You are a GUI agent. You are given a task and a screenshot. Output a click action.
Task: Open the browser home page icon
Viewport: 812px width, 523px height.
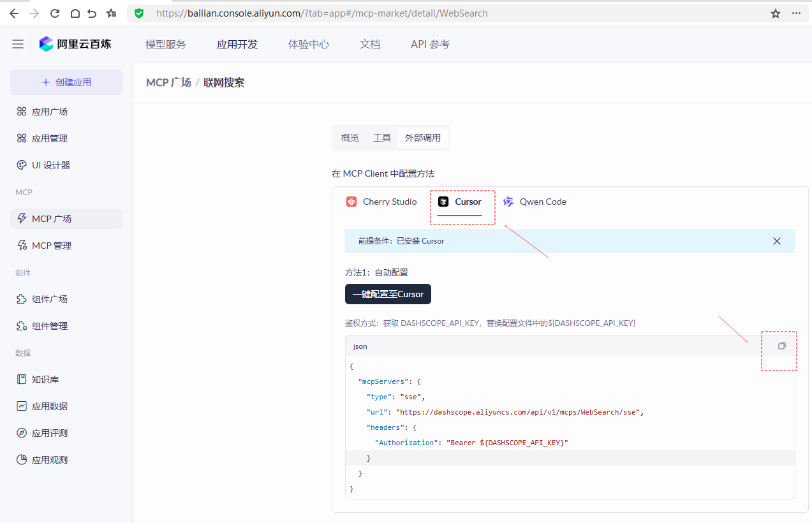point(75,13)
